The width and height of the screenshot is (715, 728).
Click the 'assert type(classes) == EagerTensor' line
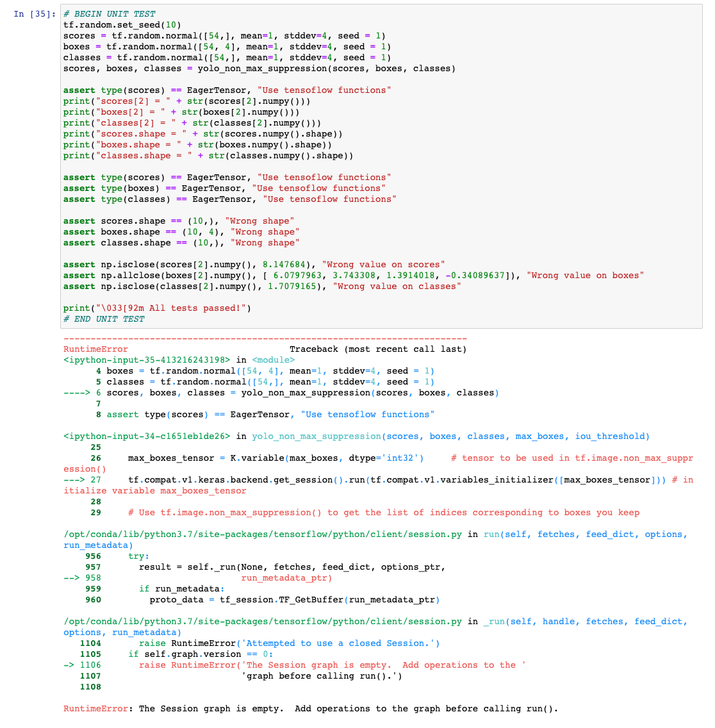point(230,199)
